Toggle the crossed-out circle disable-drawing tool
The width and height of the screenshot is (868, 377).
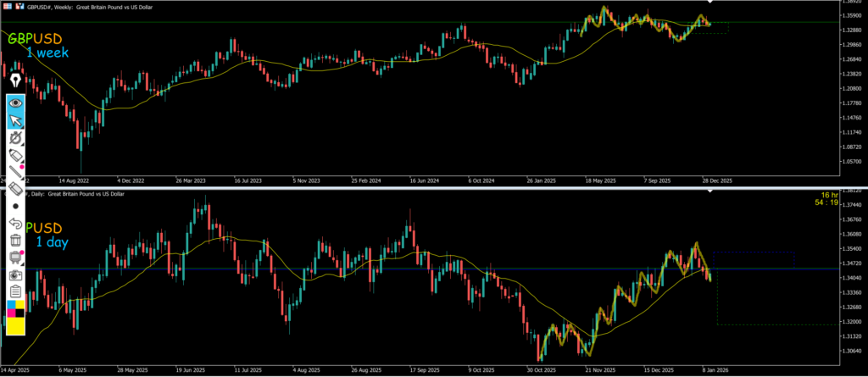point(15,137)
